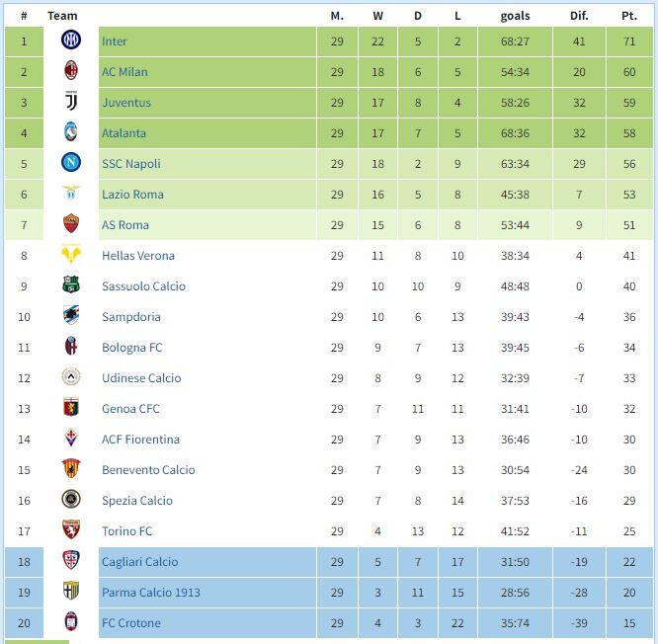Click the Juventus logo icon
Image resolution: width=658 pixels, height=644 pixels.
[71, 102]
